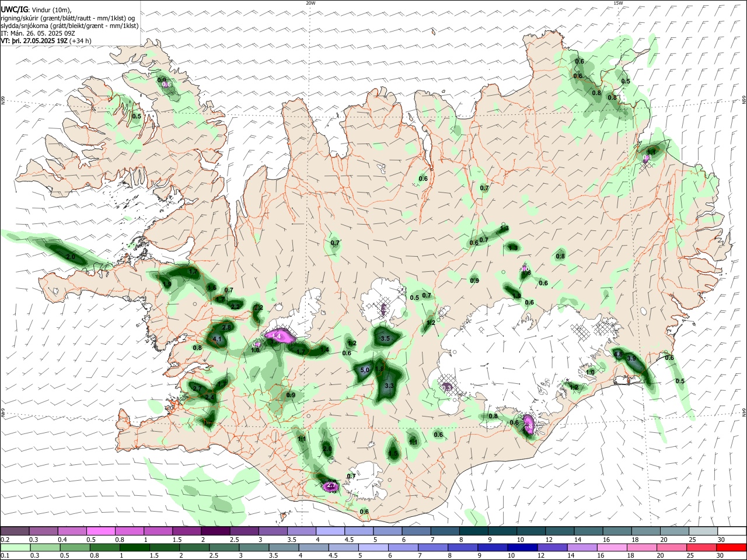Viewport: 747px width, 560px height.
Task: Click the VT valid time line in header
Action: 46,41
